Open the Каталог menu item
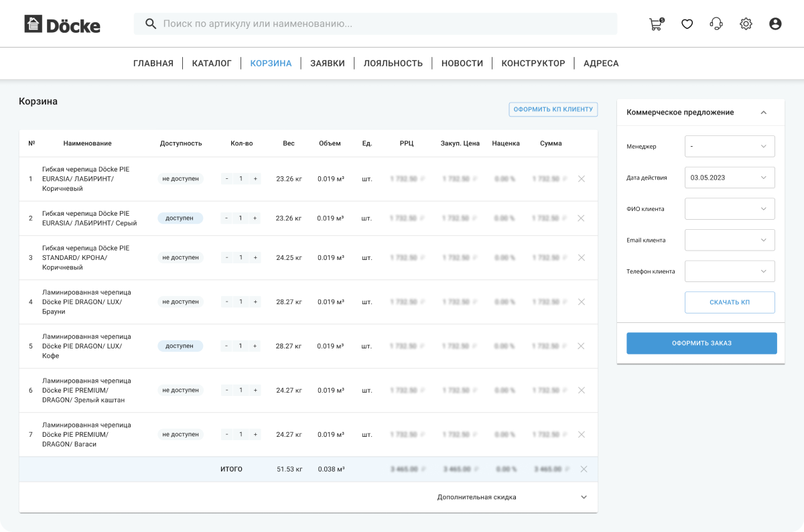This screenshot has width=804, height=532. 212,63
